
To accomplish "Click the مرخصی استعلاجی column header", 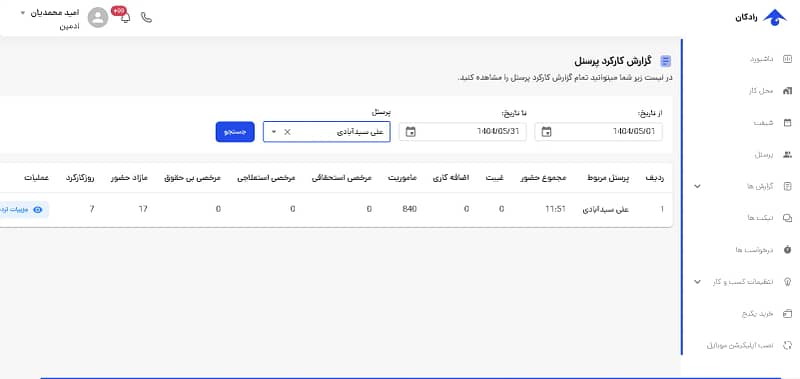I will point(266,178).
